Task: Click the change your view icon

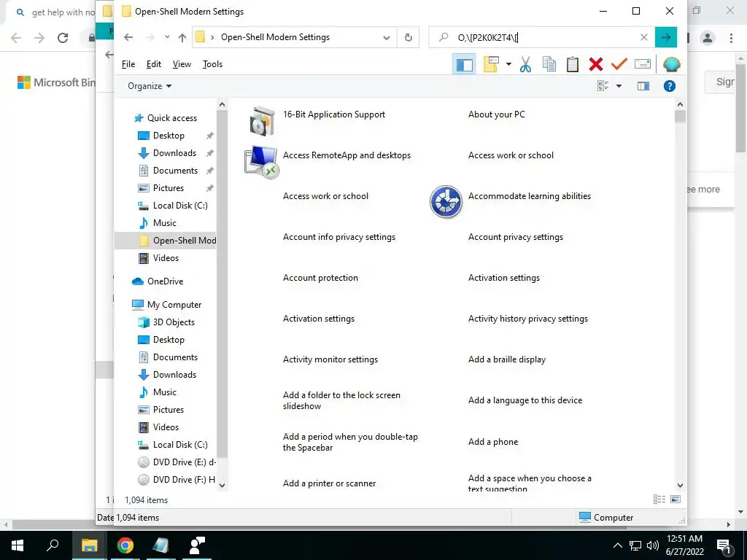Action: coord(603,86)
